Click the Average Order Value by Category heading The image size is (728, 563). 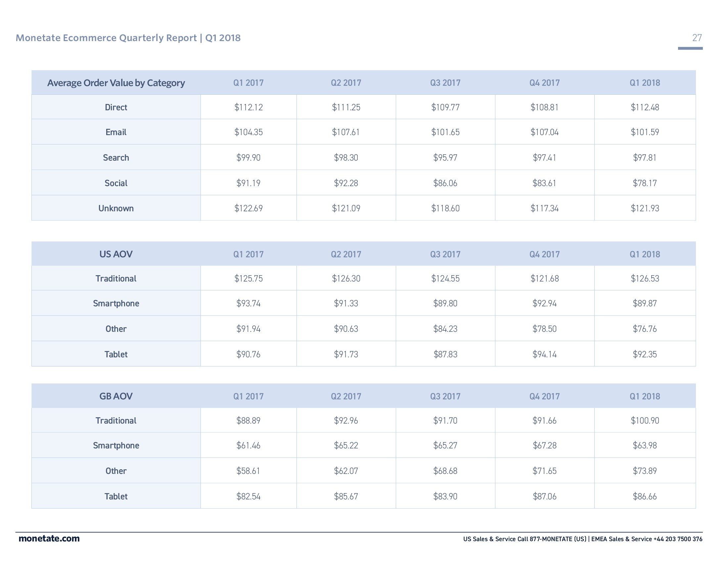coord(116,83)
